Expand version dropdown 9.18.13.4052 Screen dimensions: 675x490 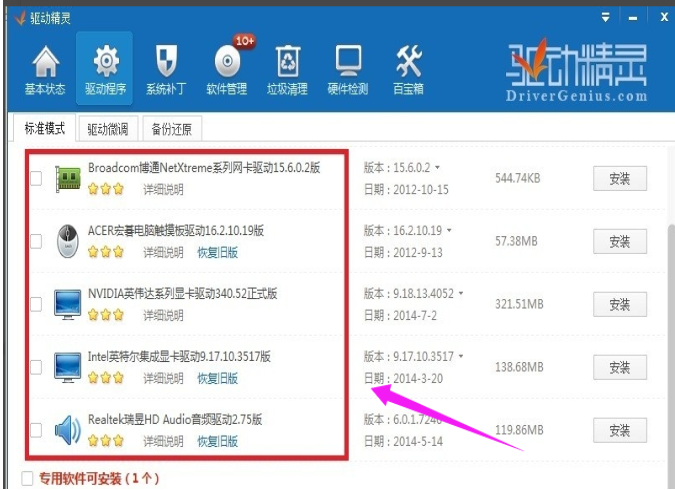point(461,293)
